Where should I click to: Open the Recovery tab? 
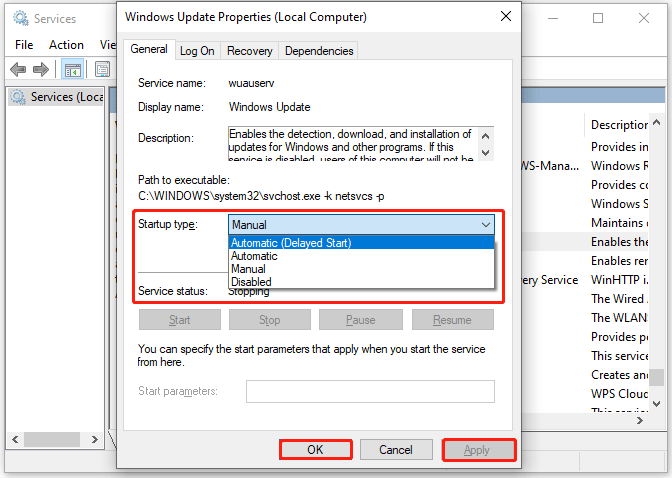249,51
